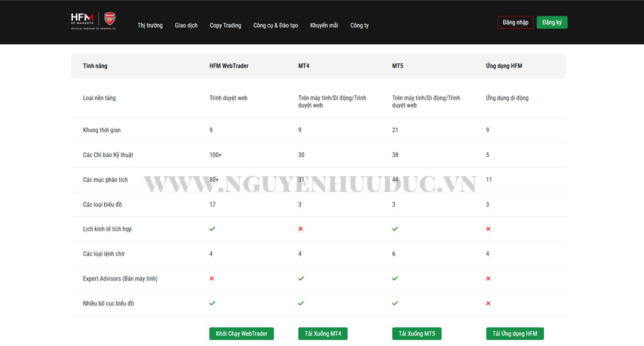Click the Lịch kinh tế tích hợp label
The height and width of the screenshot is (346, 644).
click(107, 229)
